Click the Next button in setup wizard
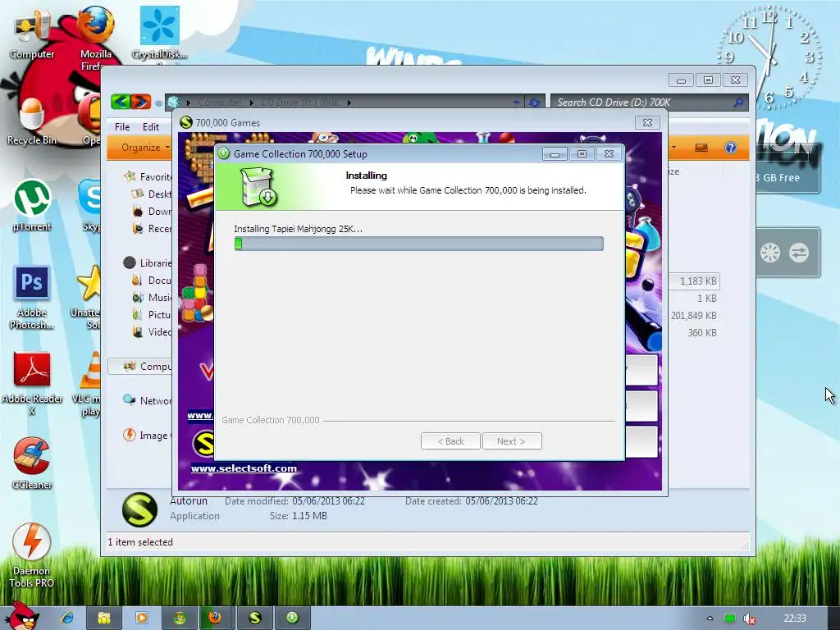 [512, 441]
